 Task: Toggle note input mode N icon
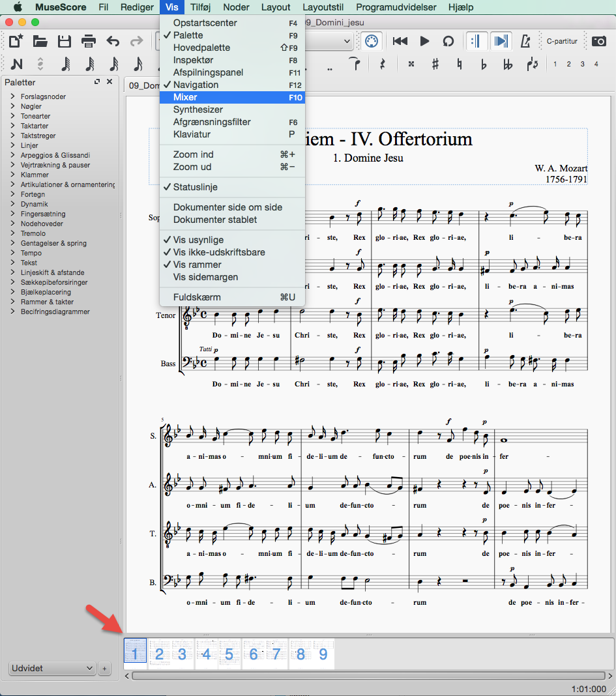coord(16,65)
